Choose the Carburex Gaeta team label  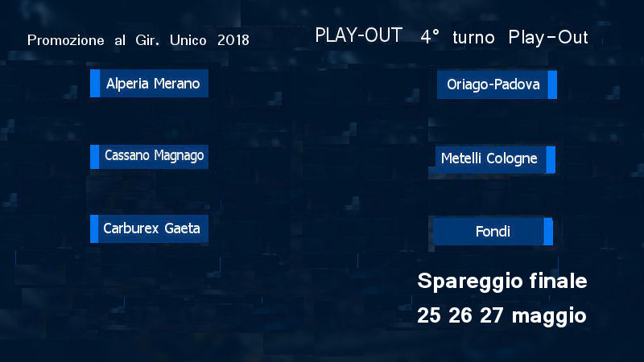(x=151, y=228)
